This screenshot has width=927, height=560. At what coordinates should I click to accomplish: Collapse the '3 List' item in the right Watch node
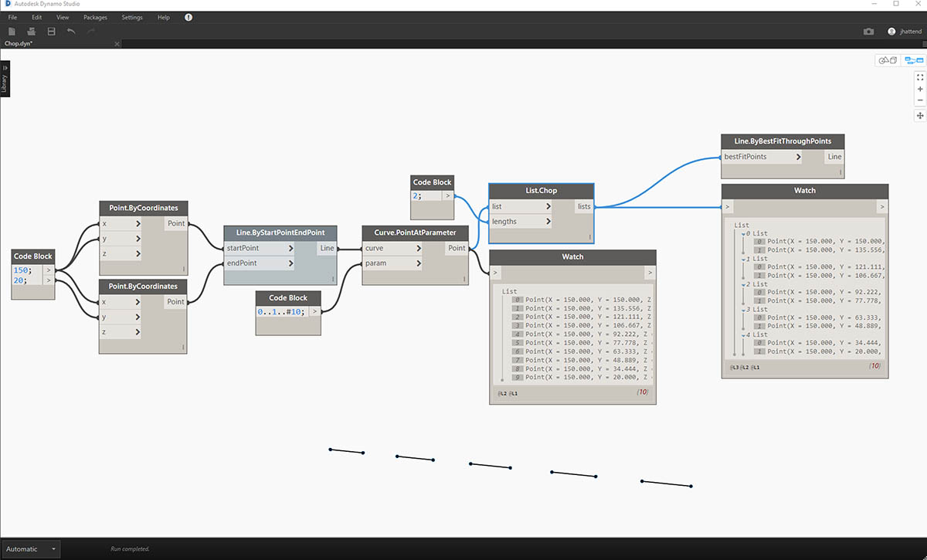(x=743, y=309)
